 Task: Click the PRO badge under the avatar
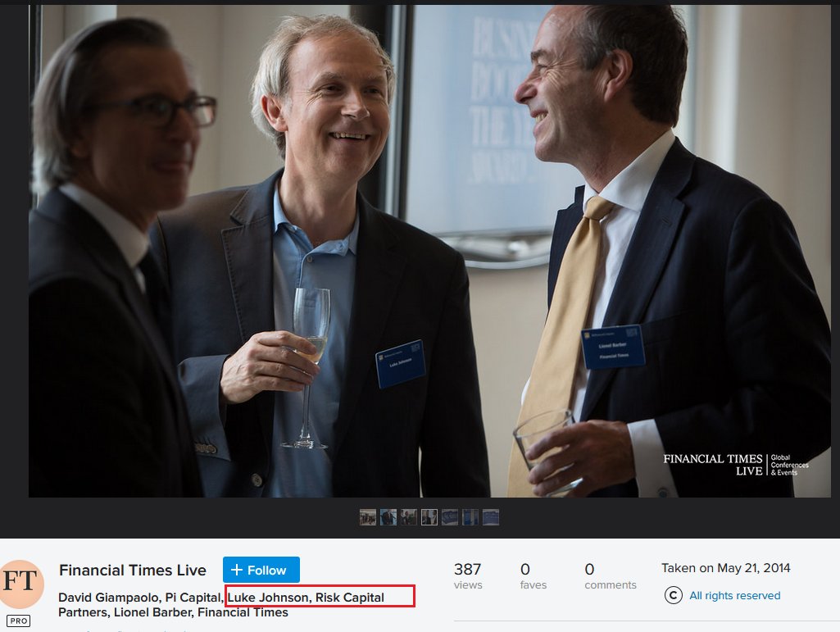(x=20, y=621)
